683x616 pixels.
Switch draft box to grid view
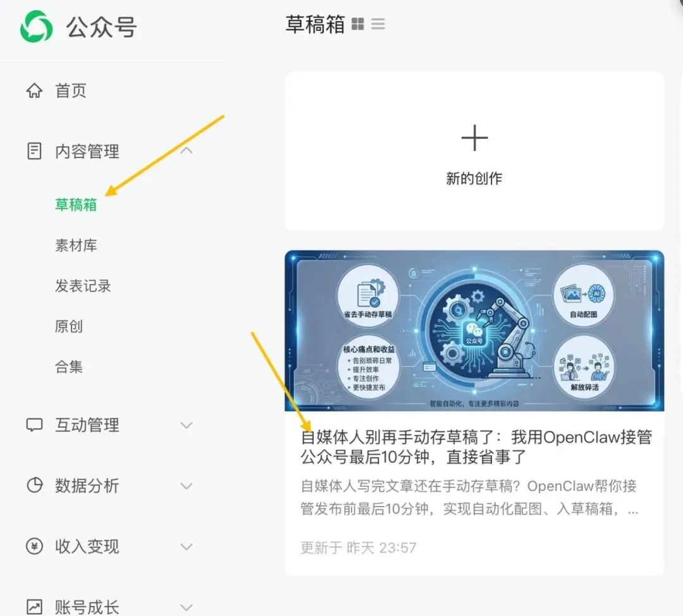click(357, 24)
